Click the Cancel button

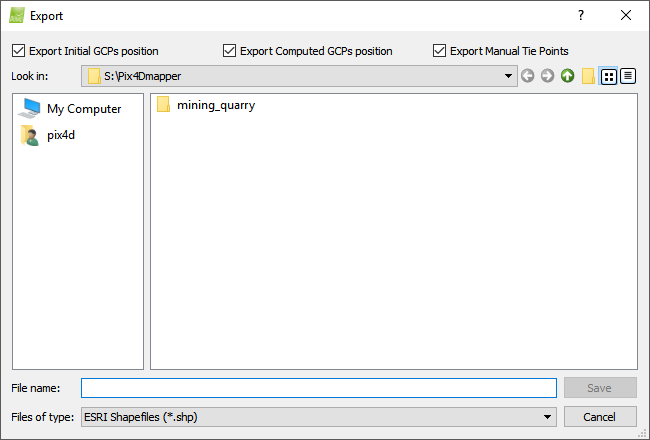(x=600, y=417)
